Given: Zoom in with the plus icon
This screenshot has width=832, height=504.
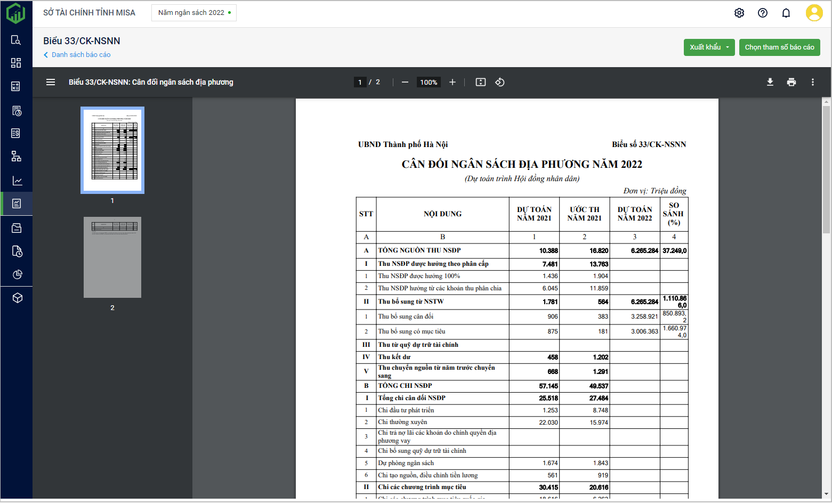Looking at the screenshot, I should click(452, 82).
